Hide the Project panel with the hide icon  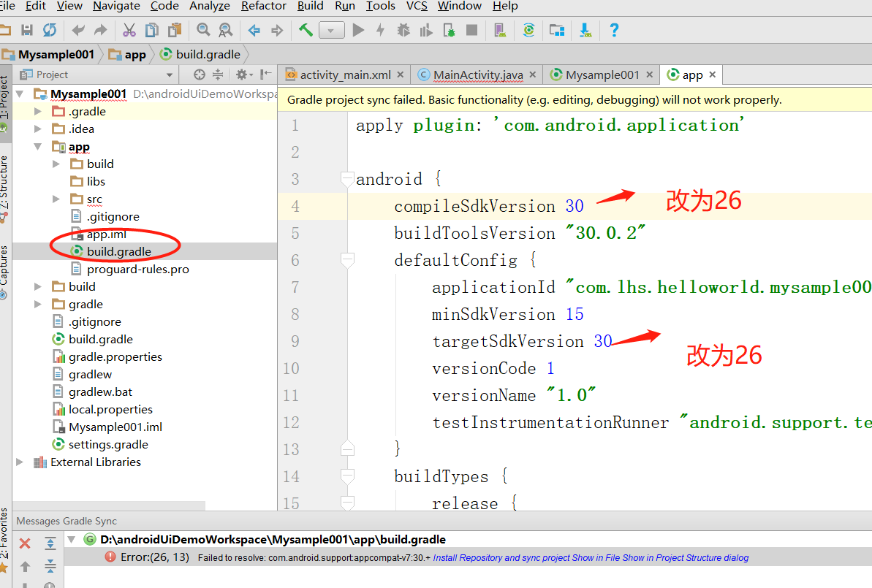pos(266,75)
